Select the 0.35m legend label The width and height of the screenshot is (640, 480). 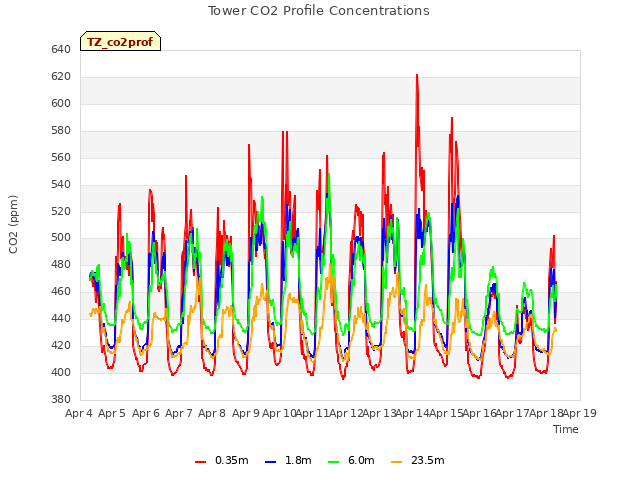point(232,460)
